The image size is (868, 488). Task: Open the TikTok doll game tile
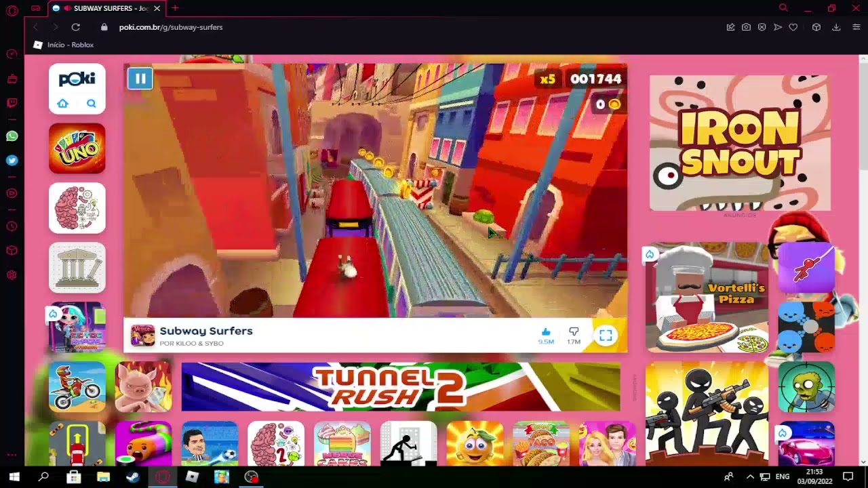pyautogui.click(x=77, y=327)
